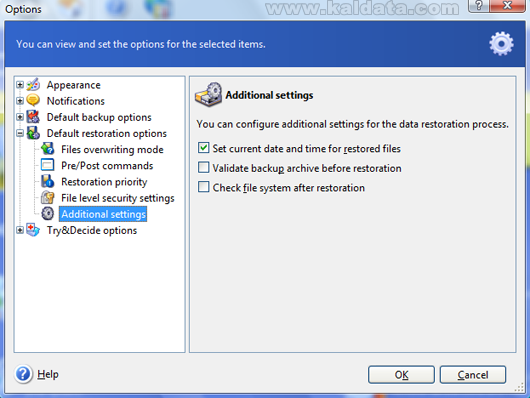
Task: Click the 'You can view and set the options' banner text
Action: (141, 44)
